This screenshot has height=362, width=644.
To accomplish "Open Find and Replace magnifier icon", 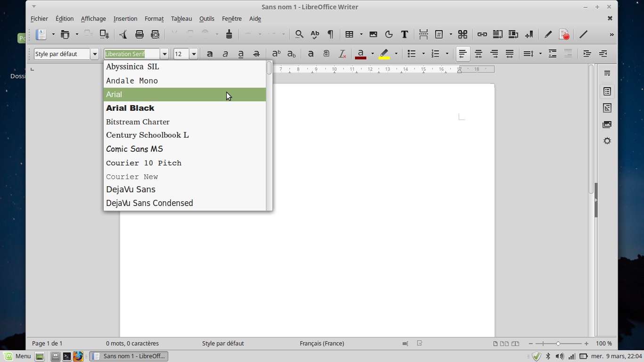I will [x=299, y=34].
